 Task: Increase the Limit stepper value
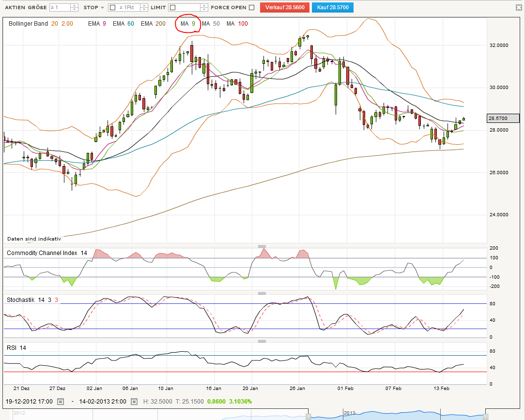pyautogui.click(x=204, y=5)
